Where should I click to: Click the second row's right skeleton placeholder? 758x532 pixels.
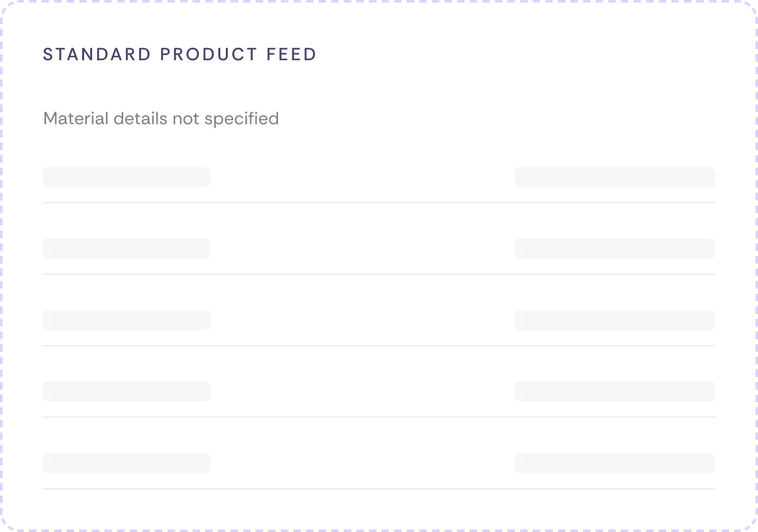point(615,248)
